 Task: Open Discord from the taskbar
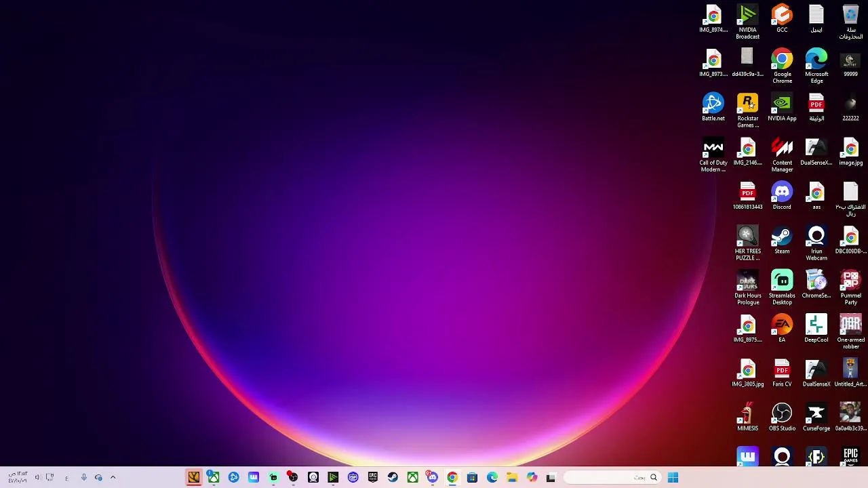coord(432,477)
